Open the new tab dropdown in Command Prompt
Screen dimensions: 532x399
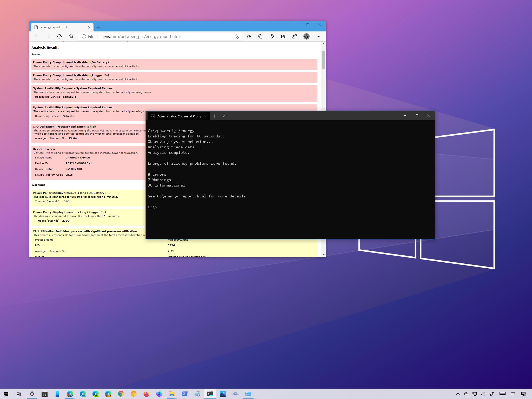tap(223, 116)
